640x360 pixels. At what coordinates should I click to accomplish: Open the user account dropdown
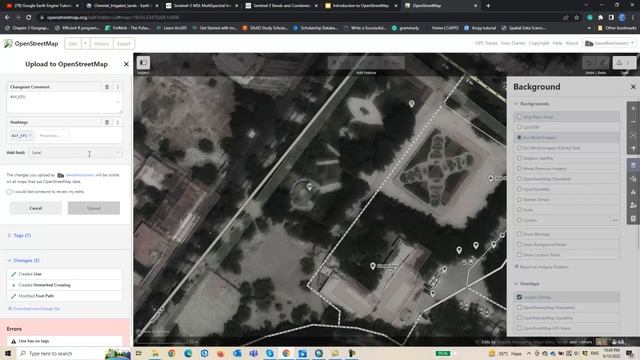click(x=609, y=43)
